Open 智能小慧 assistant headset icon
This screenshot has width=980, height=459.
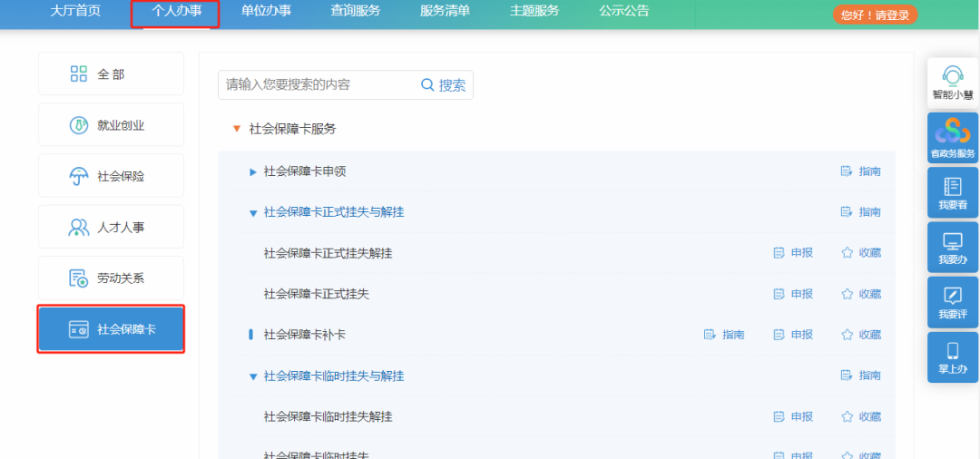pos(953,75)
